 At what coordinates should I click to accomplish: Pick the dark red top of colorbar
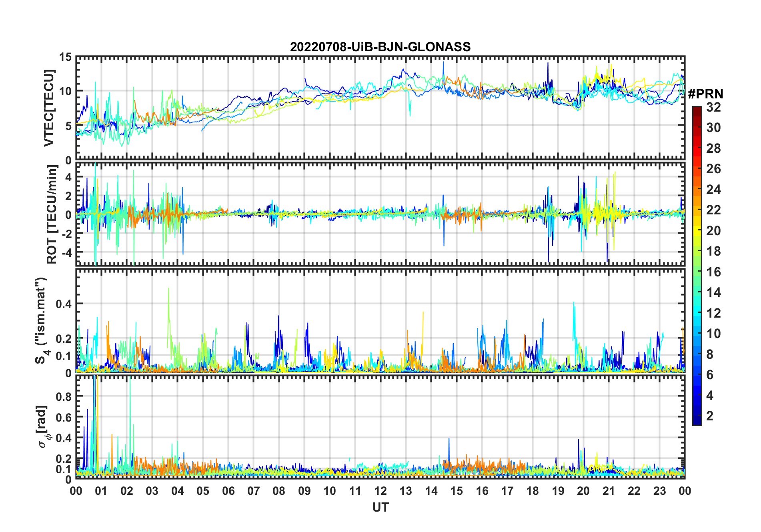pos(697,109)
